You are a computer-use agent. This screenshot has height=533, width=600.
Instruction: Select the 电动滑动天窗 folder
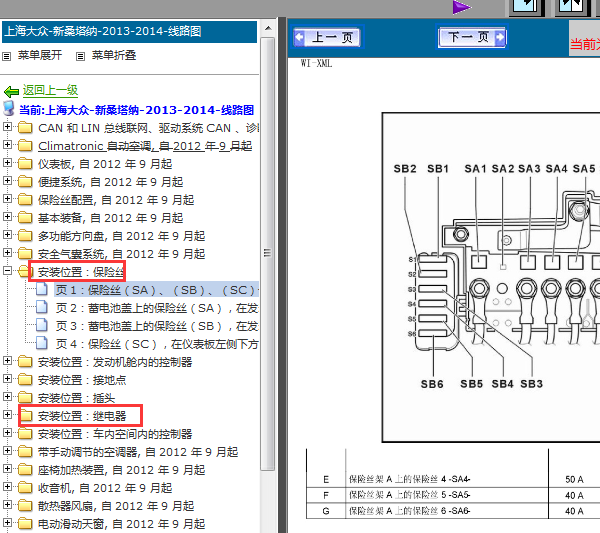click(121, 524)
